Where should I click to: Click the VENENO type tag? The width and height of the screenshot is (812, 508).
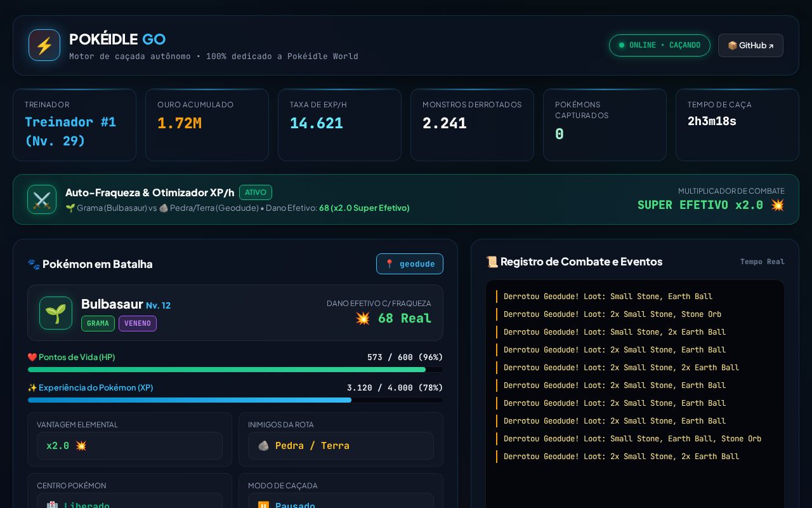point(138,323)
